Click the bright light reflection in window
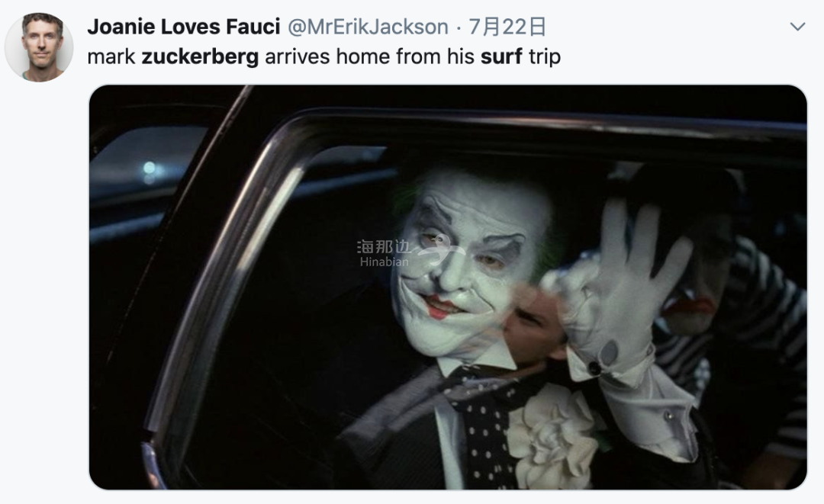Image resolution: width=824 pixels, height=504 pixels. [150, 169]
